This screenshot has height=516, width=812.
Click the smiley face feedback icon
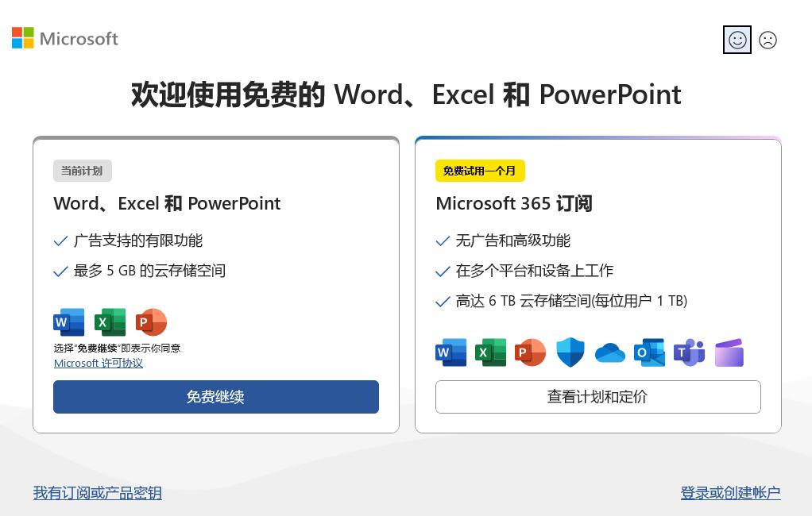[x=737, y=40]
